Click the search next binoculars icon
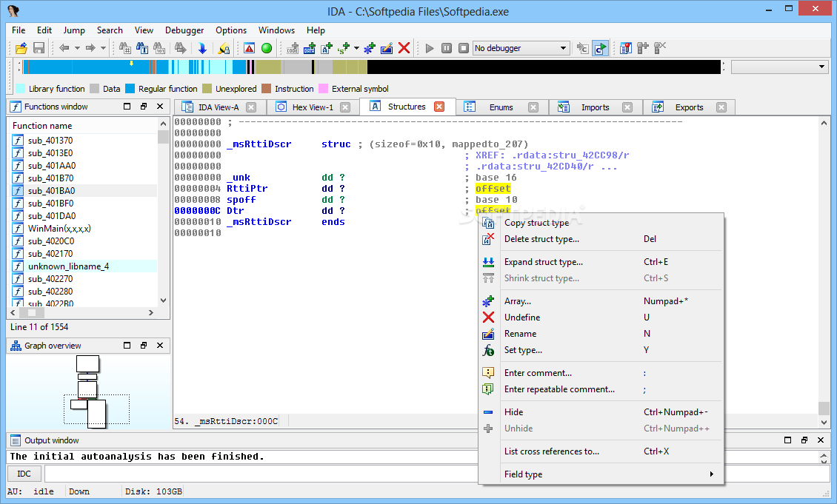The height and width of the screenshot is (504, 837). (x=181, y=48)
